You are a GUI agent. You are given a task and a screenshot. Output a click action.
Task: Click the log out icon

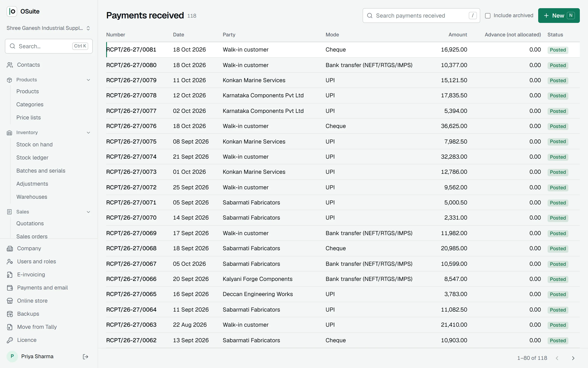tap(86, 357)
